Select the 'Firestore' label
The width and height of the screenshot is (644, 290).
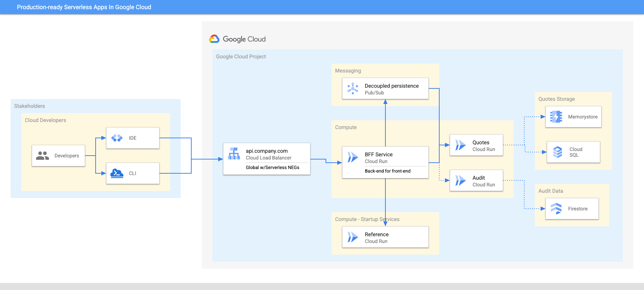[x=578, y=209]
